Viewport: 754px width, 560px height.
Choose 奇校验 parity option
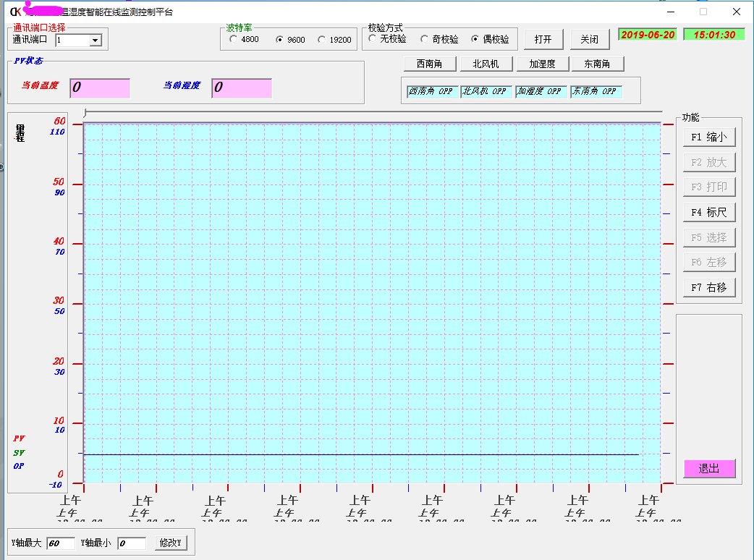(425, 39)
